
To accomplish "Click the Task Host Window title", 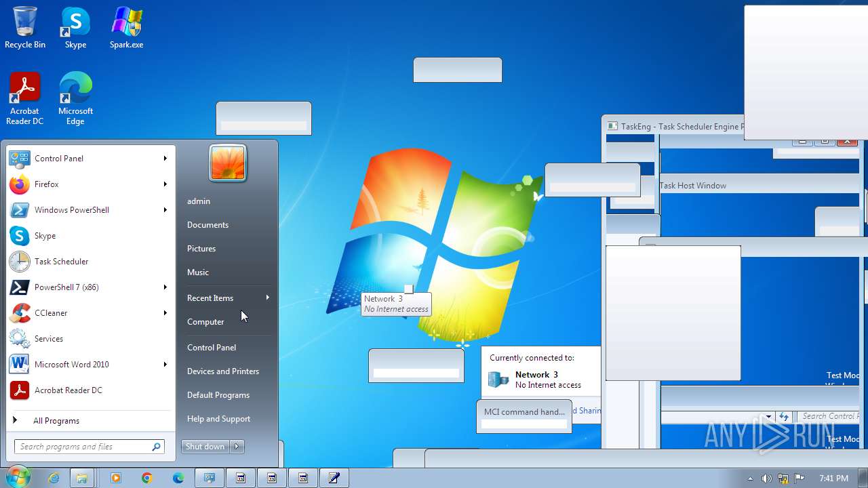I will tap(693, 186).
